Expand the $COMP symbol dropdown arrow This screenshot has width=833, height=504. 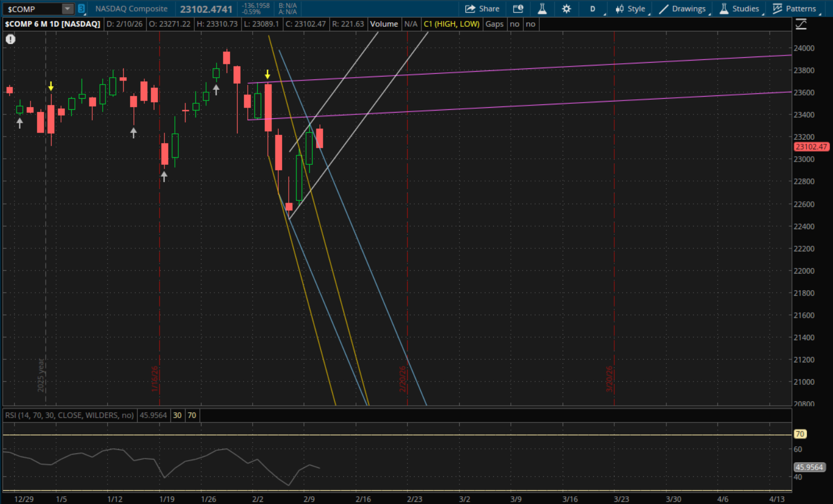(67, 9)
